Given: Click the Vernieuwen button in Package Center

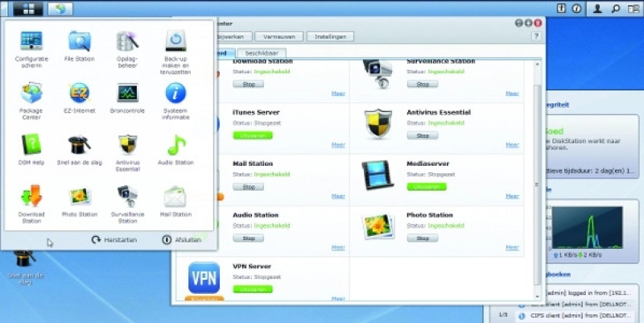Looking at the screenshot, I should coord(279,36).
